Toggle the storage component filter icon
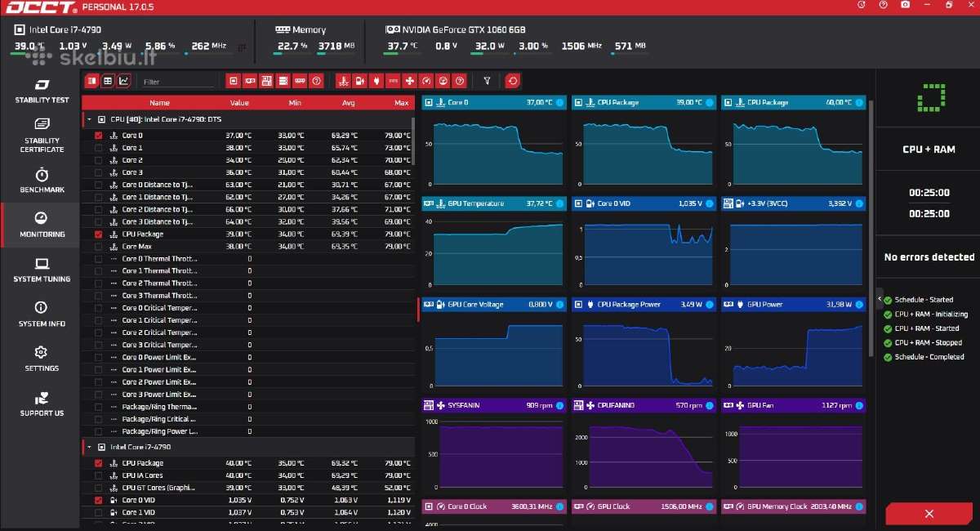The image size is (980, 531). (283, 81)
